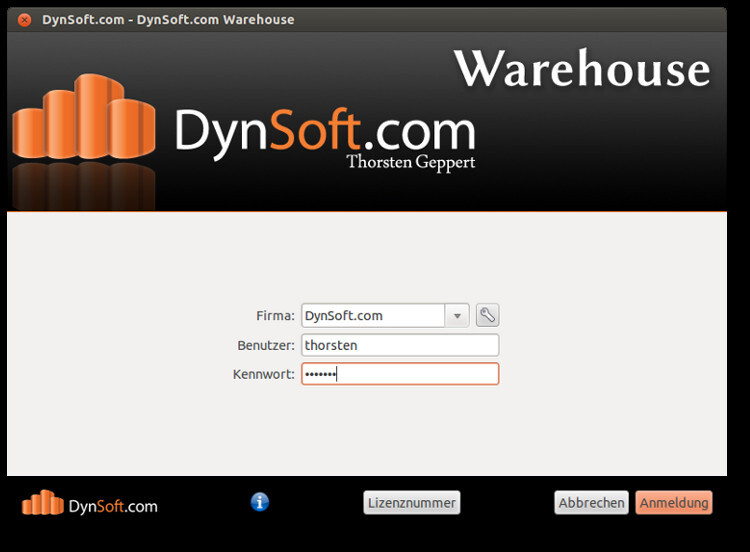Log in with the Anmeldung button
This screenshot has height=552, width=750.
click(674, 503)
